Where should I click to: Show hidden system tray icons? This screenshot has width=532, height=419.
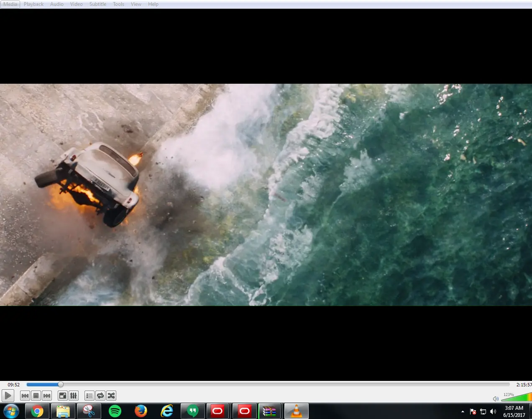click(x=463, y=411)
